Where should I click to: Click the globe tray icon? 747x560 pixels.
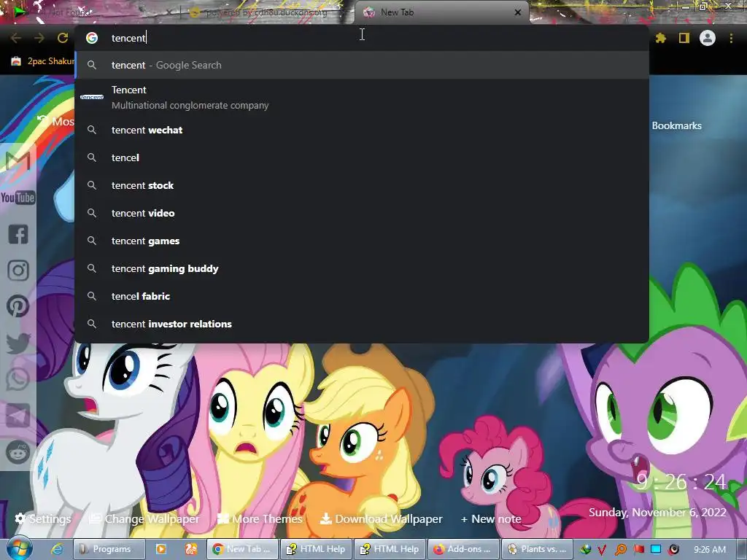(585, 550)
